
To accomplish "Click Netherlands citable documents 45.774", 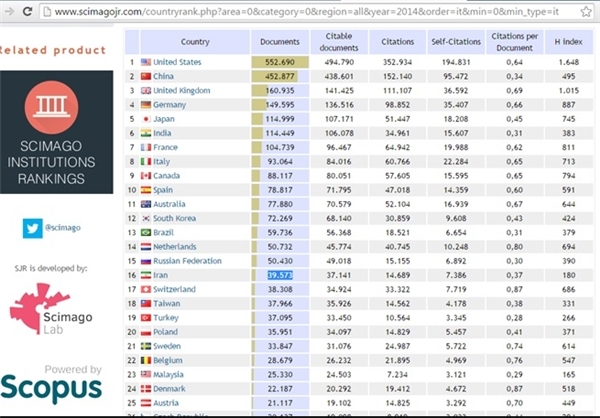I will pyautogui.click(x=339, y=247).
